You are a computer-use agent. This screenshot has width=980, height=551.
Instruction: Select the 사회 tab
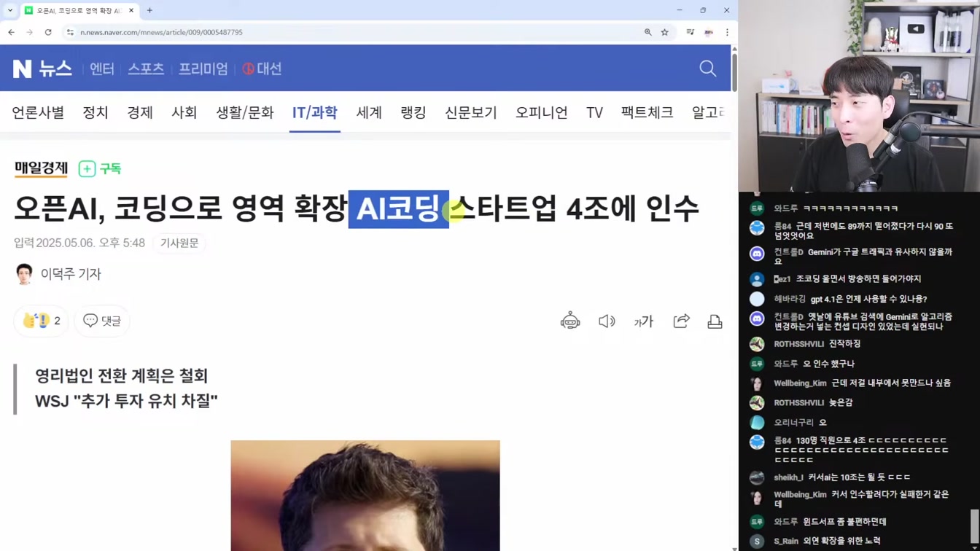tap(184, 112)
